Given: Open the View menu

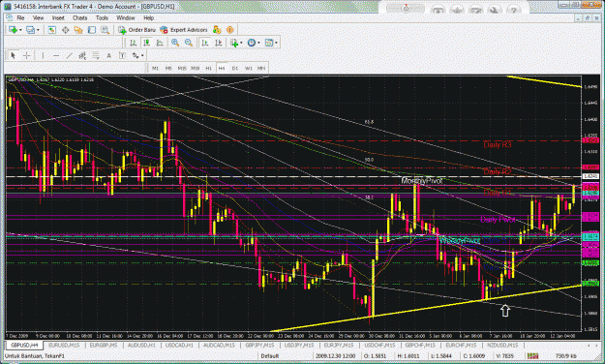Looking at the screenshot, I should click(38, 17).
